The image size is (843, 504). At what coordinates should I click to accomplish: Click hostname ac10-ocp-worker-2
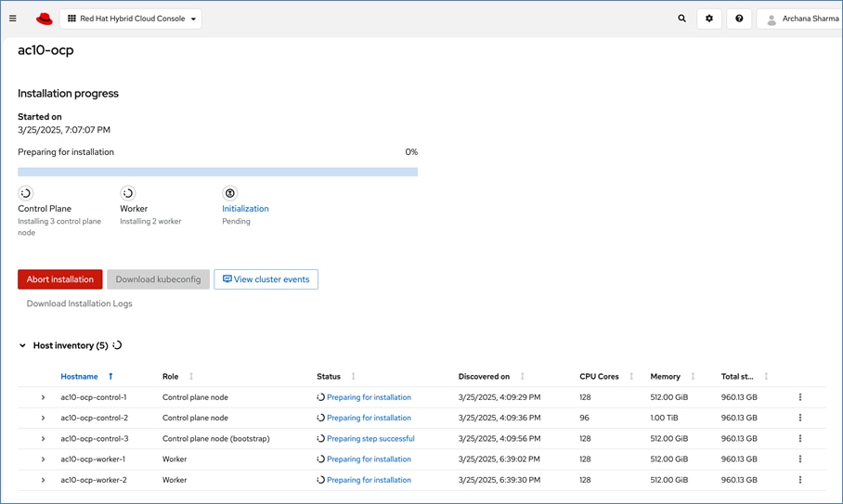[94, 480]
